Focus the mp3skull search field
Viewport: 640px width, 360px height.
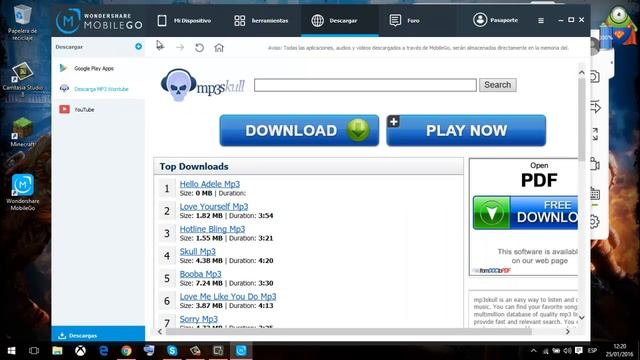click(365, 85)
